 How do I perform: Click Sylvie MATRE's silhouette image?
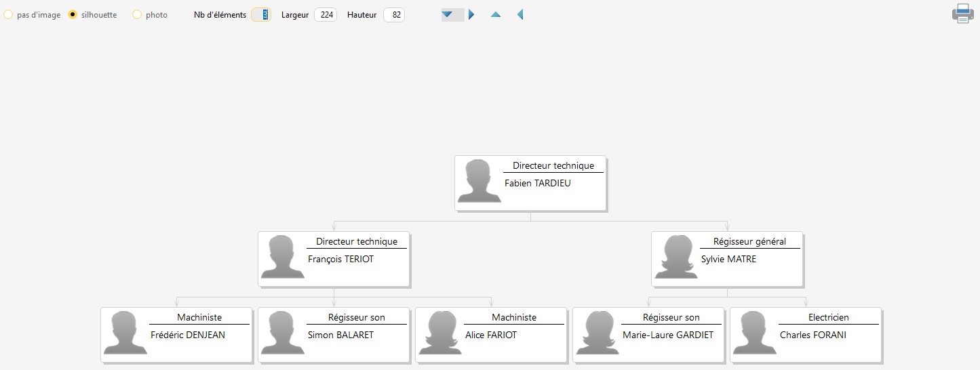(x=676, y=258)
